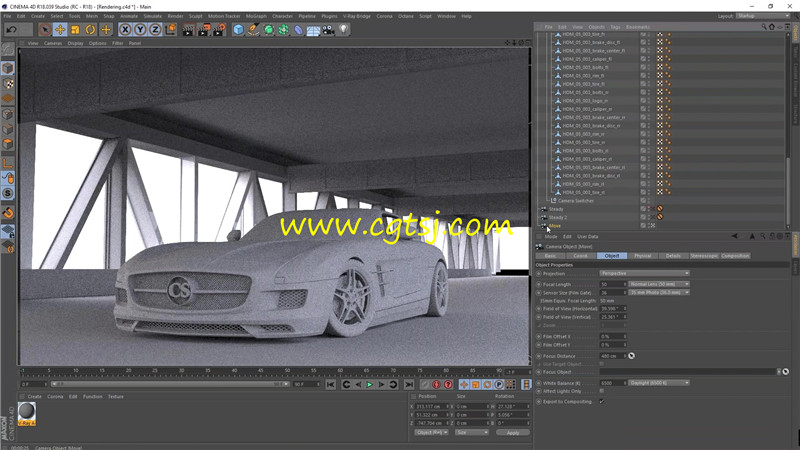The height and width of the screenshot is (450, 800).
Task: Open the Spline Pen tool
Action: tap(254, 30)
